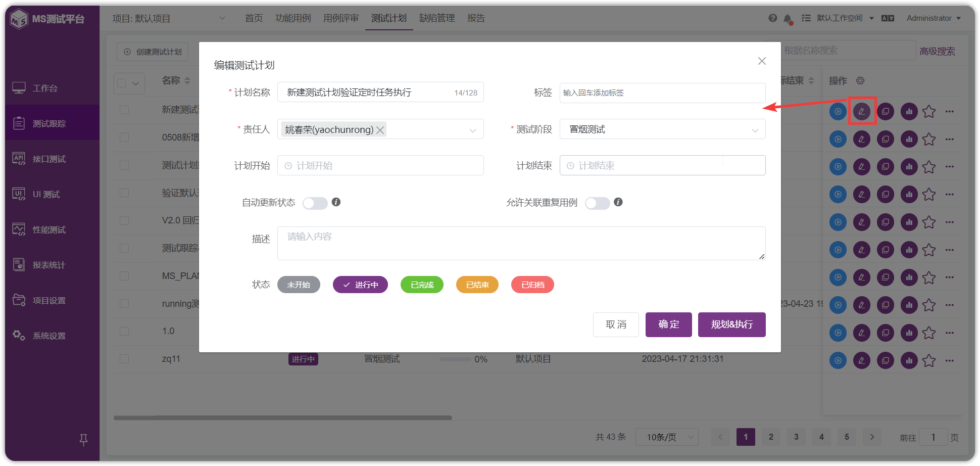This screenshot has width=980, height=466.
Task: Open the notifications bell
Action: 788,19
